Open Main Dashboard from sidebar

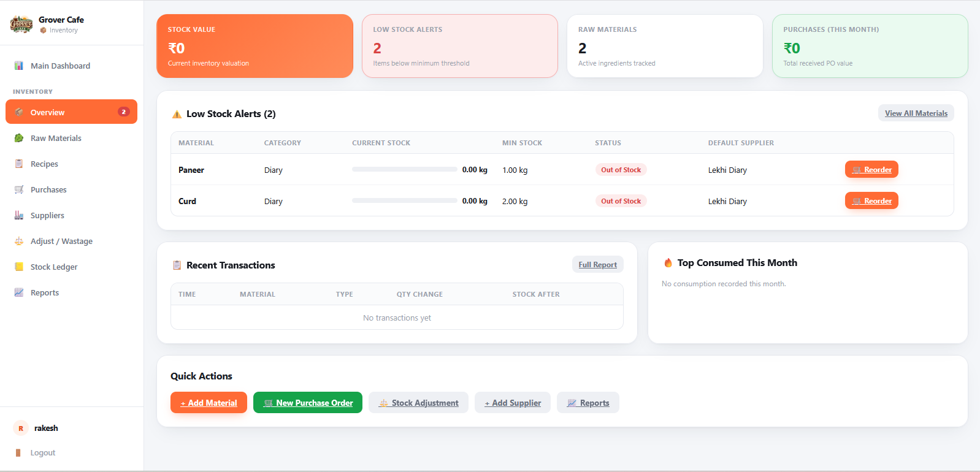71,66
